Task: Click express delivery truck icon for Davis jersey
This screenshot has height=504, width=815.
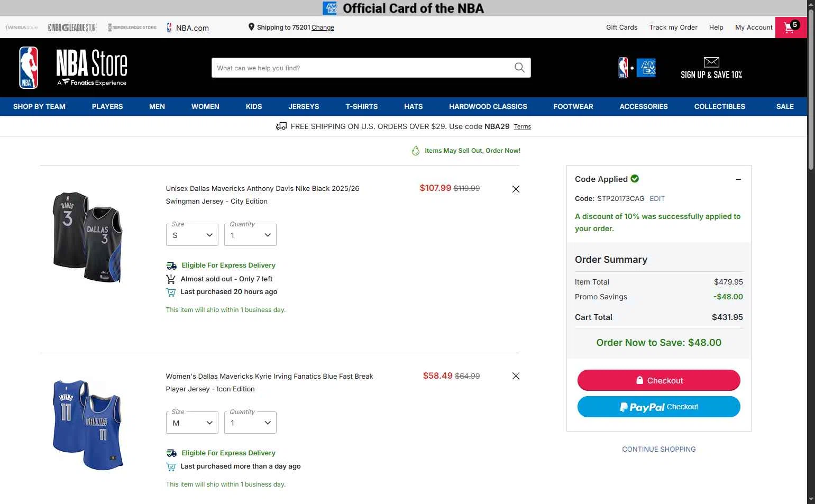Action: [x=171, y=265]
